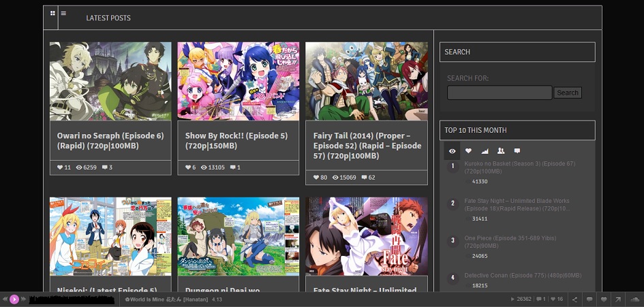
Task: Open Fate Stay Night Unlimited Blade Works Episode 18
Action: coord(517,205)
